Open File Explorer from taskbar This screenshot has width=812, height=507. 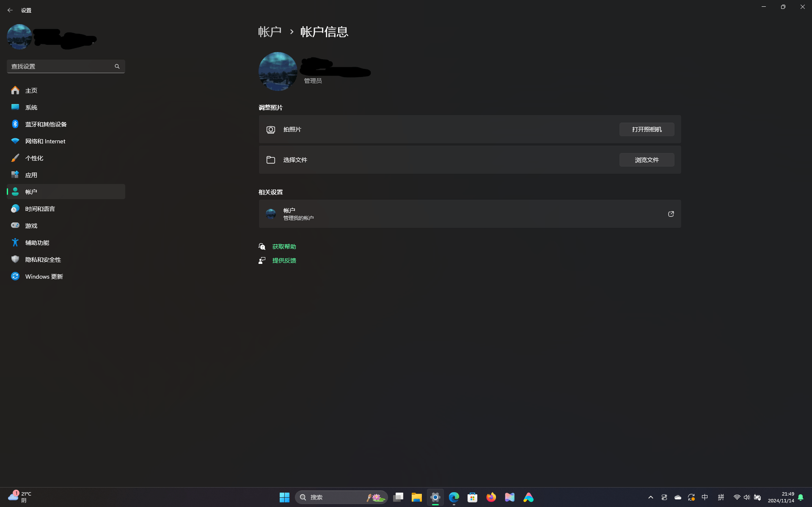(x=417, y=497)
